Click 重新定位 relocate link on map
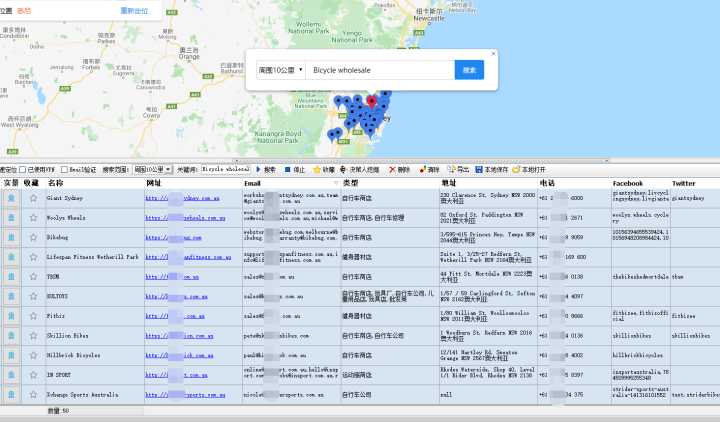720x422 pixels. click(134, 11)
